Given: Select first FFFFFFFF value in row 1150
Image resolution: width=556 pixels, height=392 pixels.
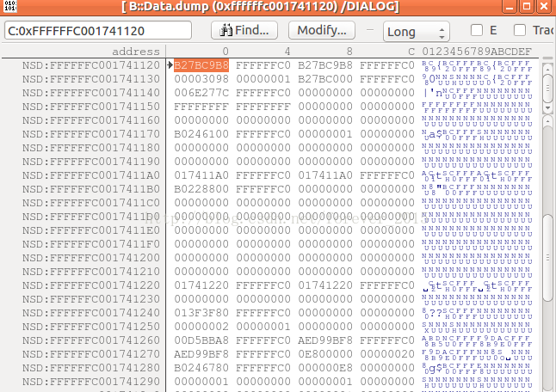Looking at the screenshot, I should pos(201,107).
